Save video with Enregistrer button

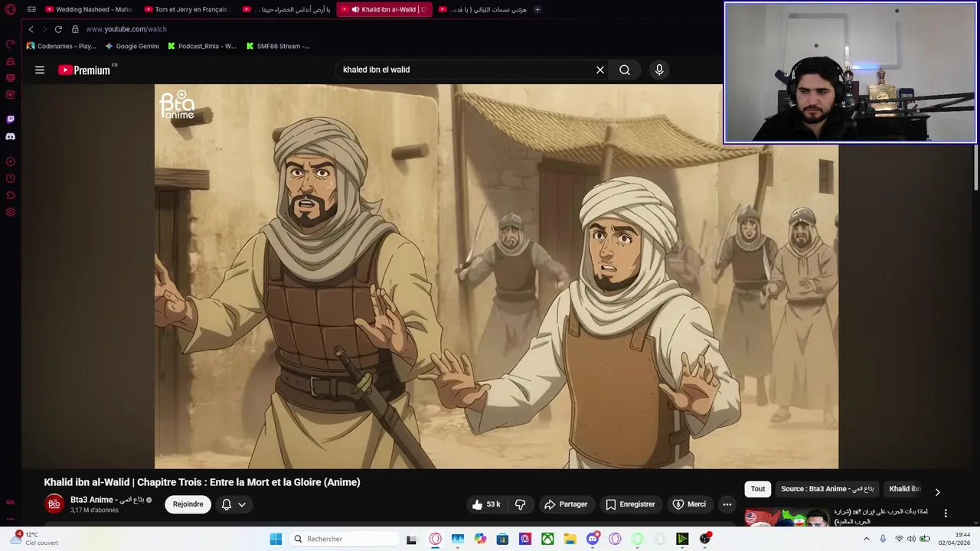(631, 504)
